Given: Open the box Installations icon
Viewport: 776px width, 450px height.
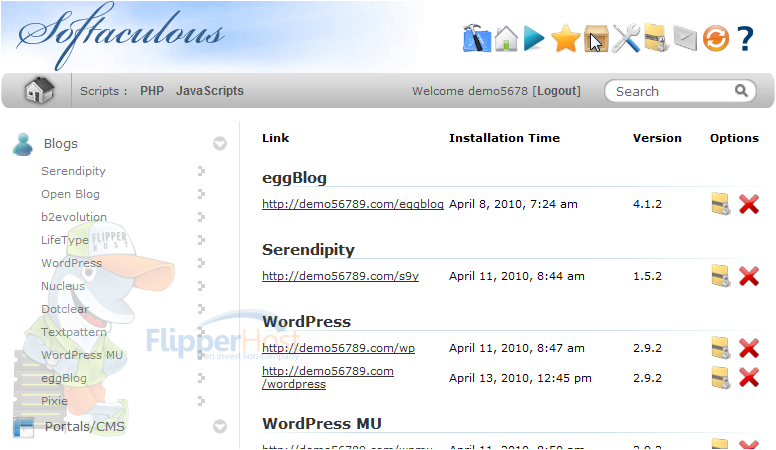Looking at the screenshot, I should click(x=596, y=38).
